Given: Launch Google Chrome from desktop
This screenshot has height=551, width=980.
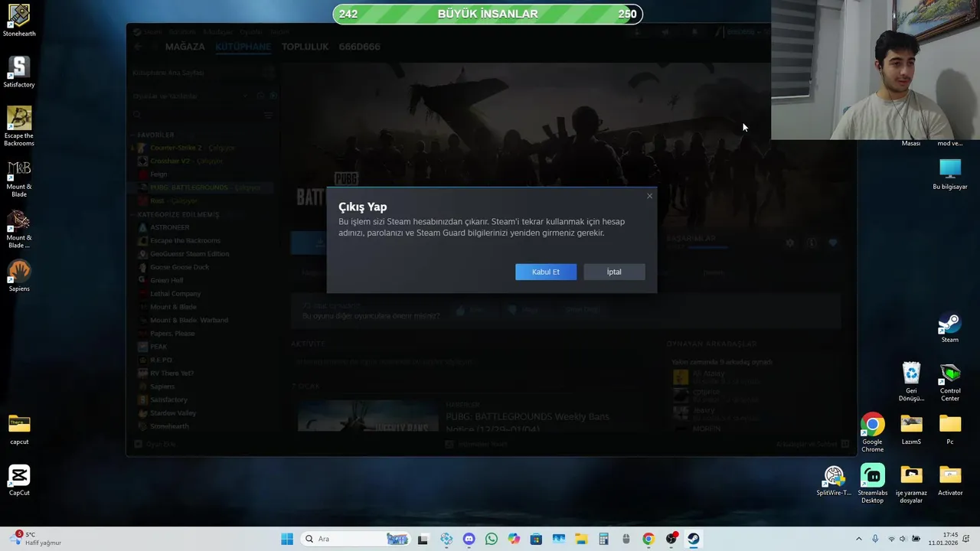Looking at the screenshot, I should [872, 432].
